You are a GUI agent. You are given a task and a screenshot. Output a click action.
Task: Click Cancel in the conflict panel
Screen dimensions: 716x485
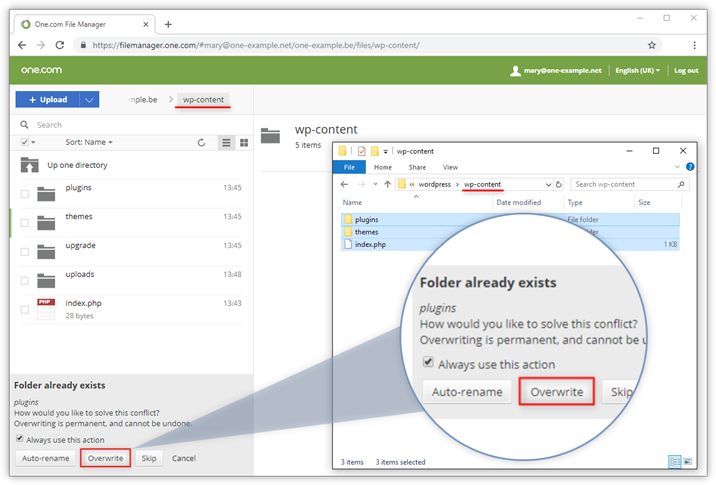click(184, 458)
